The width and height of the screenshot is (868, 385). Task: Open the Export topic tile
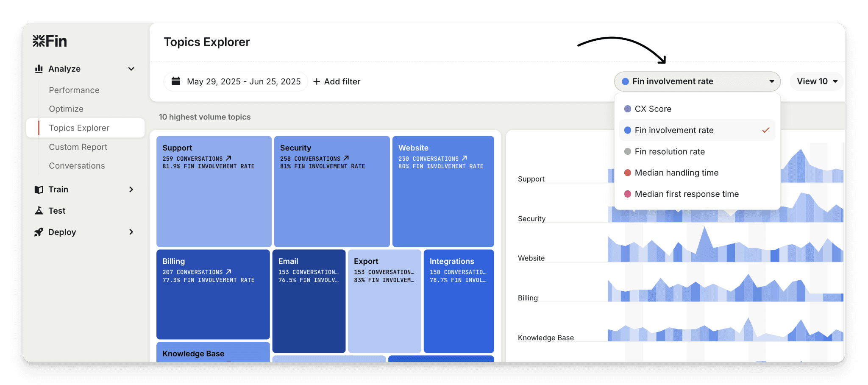[x=385, y=301]
